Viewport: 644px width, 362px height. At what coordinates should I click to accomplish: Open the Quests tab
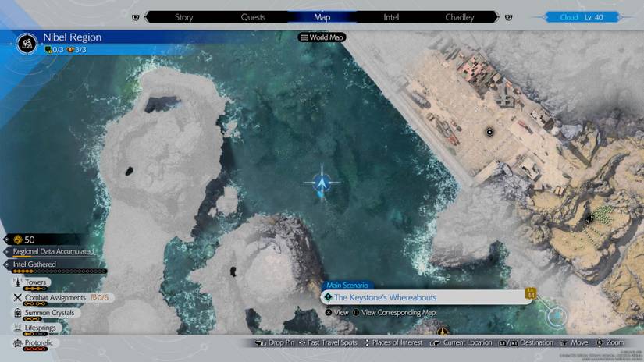[253, 16]
